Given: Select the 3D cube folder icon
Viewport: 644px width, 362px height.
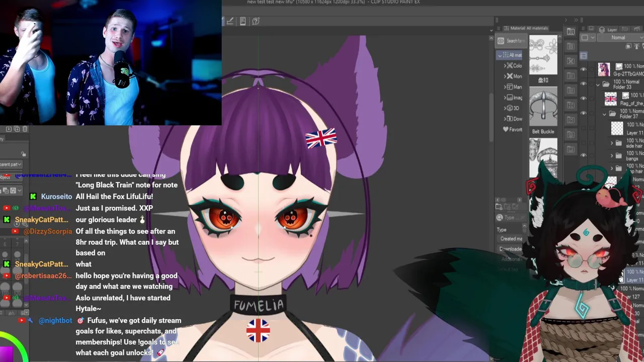Looking at the screenshot, I should click(x=509, y=108).
